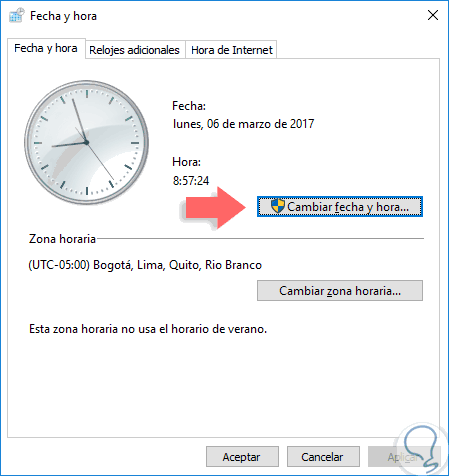
Task: Click the analog clock face
Action: (x=87, y=143)
